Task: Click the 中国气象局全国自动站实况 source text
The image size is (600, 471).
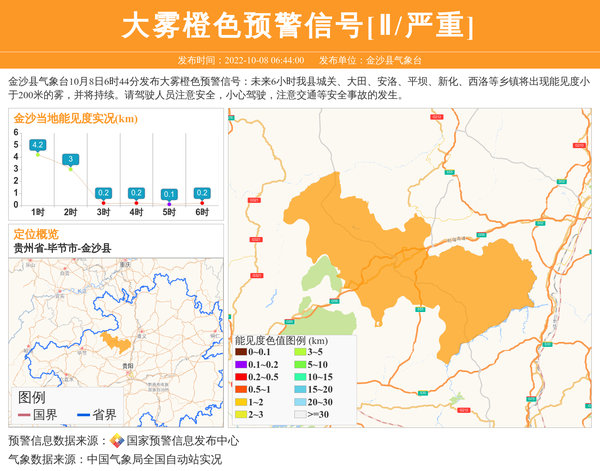Action: [154, 460]
